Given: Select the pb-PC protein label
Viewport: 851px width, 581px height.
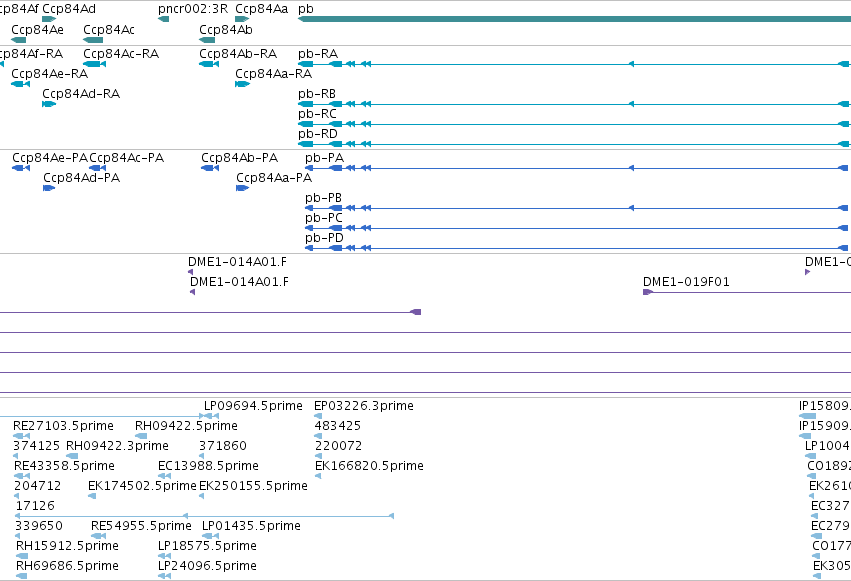Looking at the screenshot, I should 324,218.
